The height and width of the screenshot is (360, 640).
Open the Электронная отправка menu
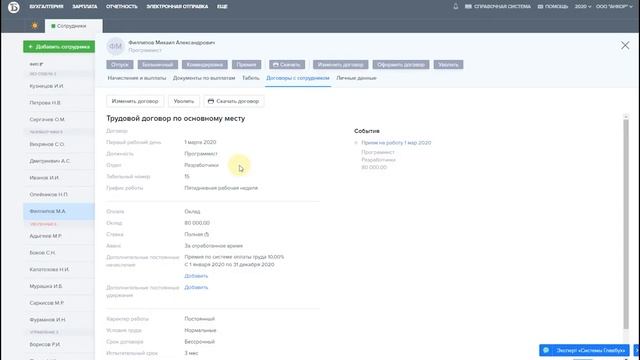[x=177, y=7]
